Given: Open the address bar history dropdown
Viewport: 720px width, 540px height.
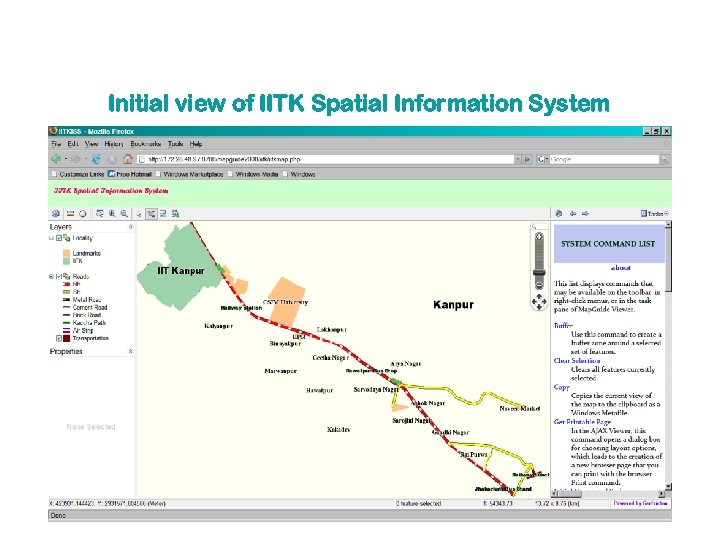Looking at the screenshot, I should pyautogui.click(x=518, y=159).
